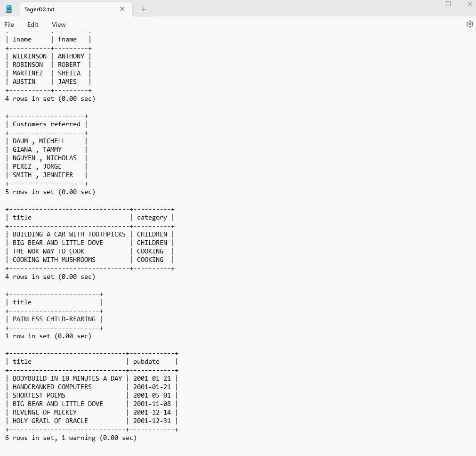Open Notepad settings via gear icon
The height and width of the screenshot is (456, 476).
click(x=469, y=24)
